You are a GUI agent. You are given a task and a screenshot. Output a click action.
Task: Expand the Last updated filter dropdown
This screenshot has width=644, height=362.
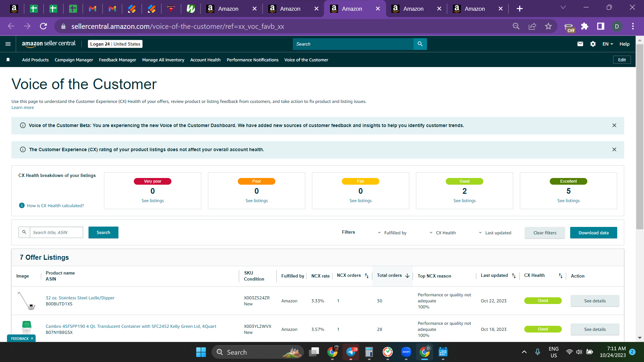click(x=495, y=233)
